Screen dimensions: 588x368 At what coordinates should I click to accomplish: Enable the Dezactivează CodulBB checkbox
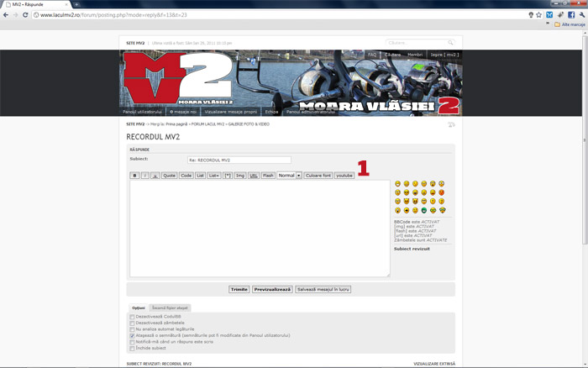pyautogui.click(x=132, y=316)
